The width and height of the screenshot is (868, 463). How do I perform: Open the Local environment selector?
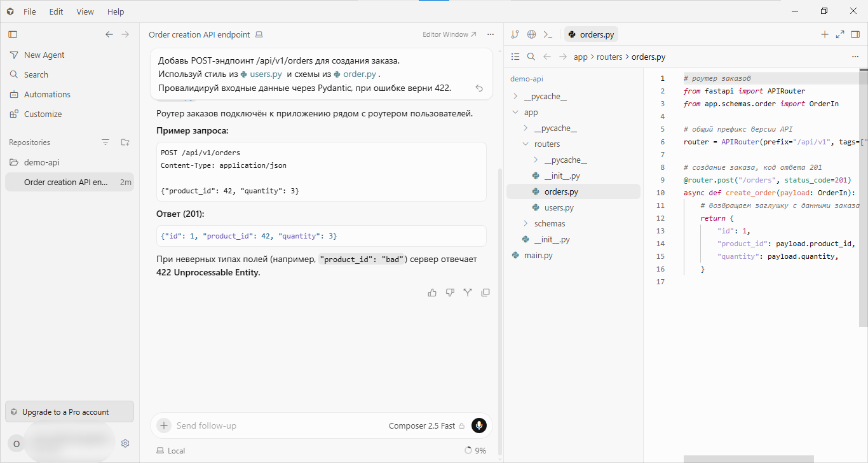tap(171, 450)
